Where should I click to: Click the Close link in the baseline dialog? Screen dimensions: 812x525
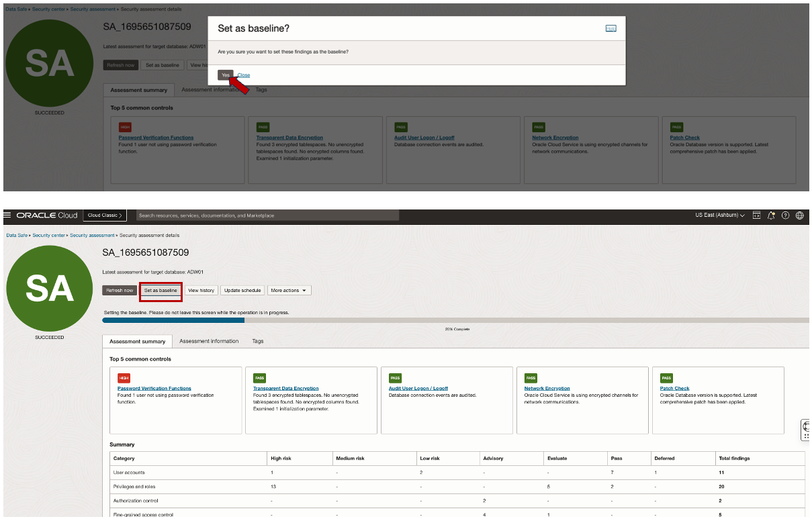(244, 75)
